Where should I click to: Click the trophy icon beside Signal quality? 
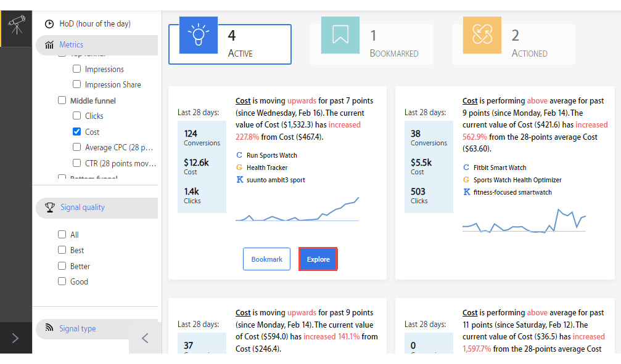(50, 208)
